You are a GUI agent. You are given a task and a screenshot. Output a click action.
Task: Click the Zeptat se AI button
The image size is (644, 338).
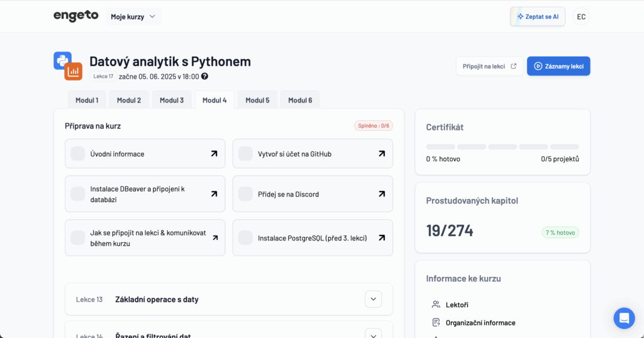(538, 16)
